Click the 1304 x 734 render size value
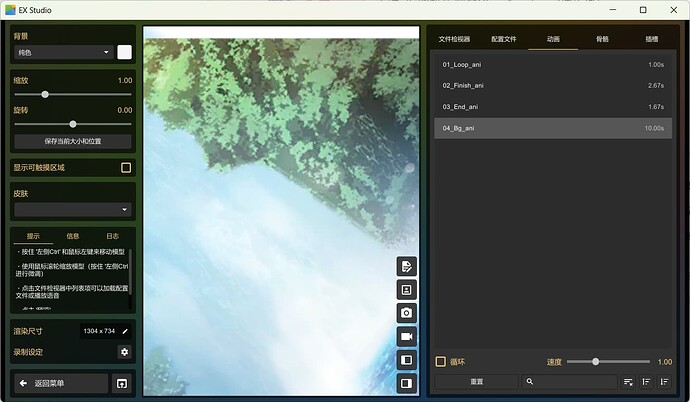The image size is (690, 402). pyautogui.click(x=99, y=331)
